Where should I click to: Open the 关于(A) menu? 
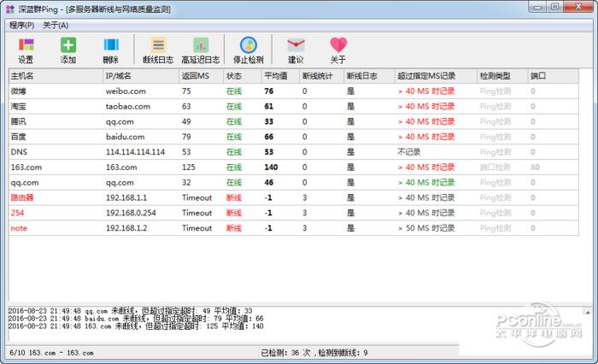click(x=56, y=25)
